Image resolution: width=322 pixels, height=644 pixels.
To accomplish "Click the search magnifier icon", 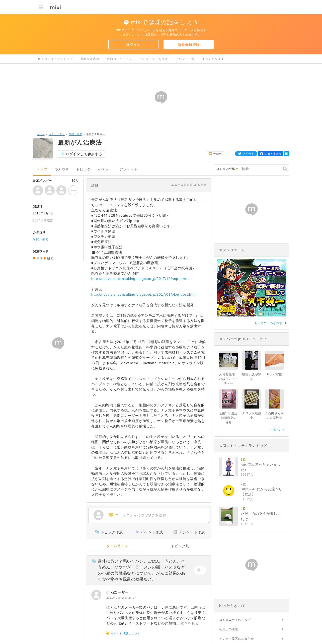I will 285,169.
